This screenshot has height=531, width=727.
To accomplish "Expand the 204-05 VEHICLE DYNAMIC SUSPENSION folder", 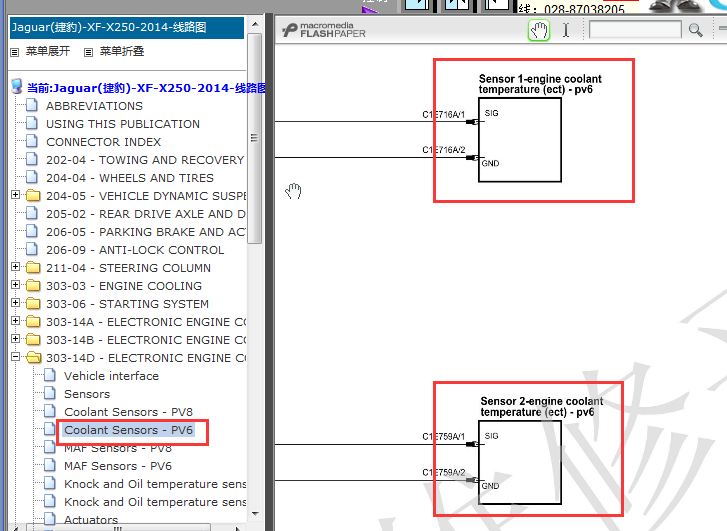I will point(15,195).
